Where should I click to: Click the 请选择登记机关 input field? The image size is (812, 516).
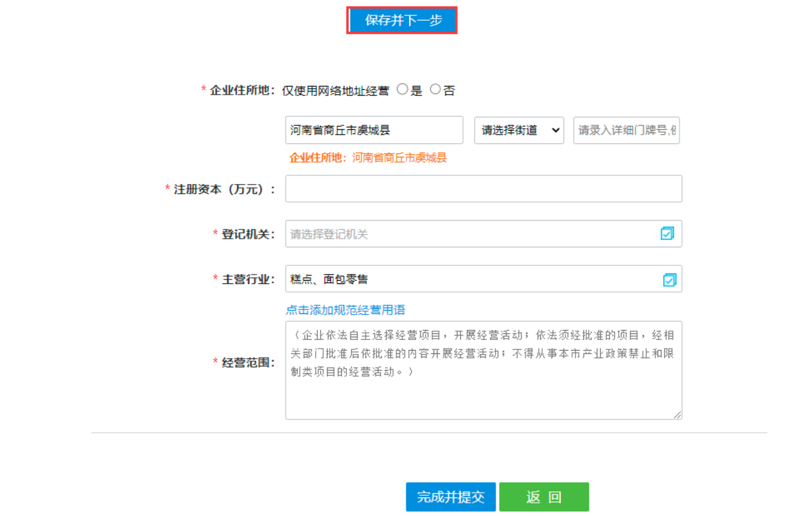click(x=466, y=233)
